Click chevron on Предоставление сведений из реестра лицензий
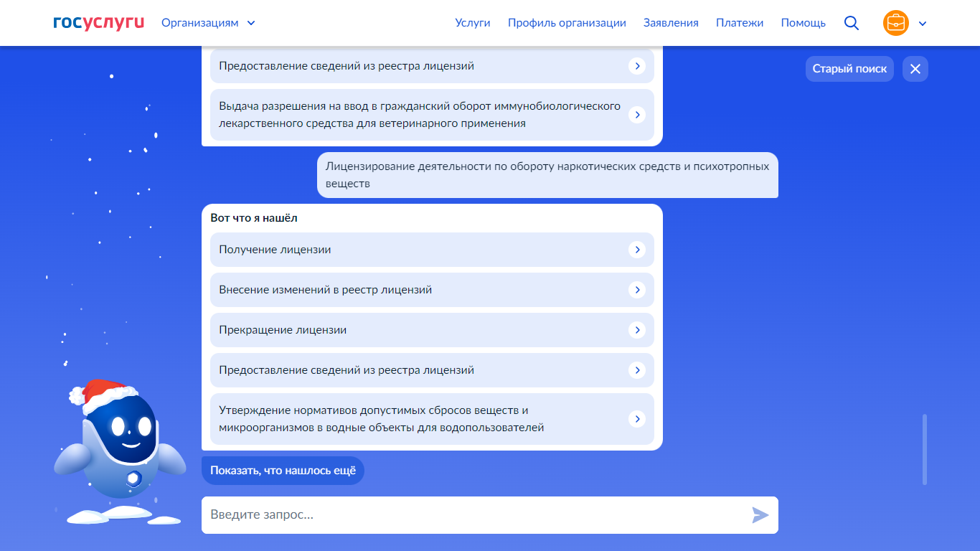This screenshot has height=551, width=980. (637, 370)
